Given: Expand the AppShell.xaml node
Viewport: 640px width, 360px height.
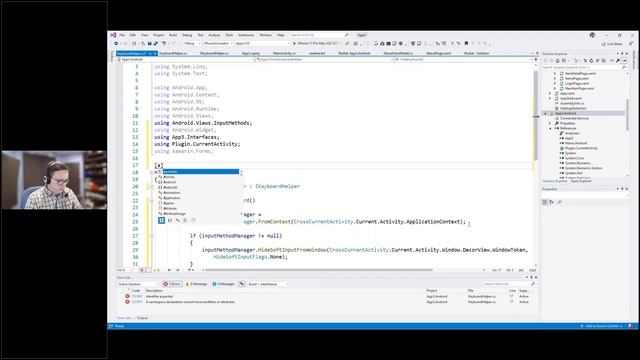Looking at the screenshot, I should [550, 98].
